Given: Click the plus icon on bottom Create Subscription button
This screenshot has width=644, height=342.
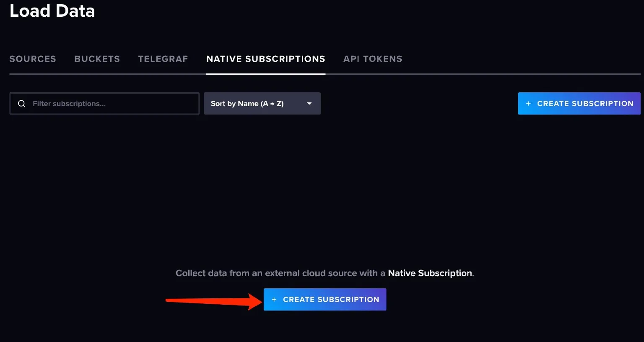Looking at the screenshot, I should click(x=275, y=299).
